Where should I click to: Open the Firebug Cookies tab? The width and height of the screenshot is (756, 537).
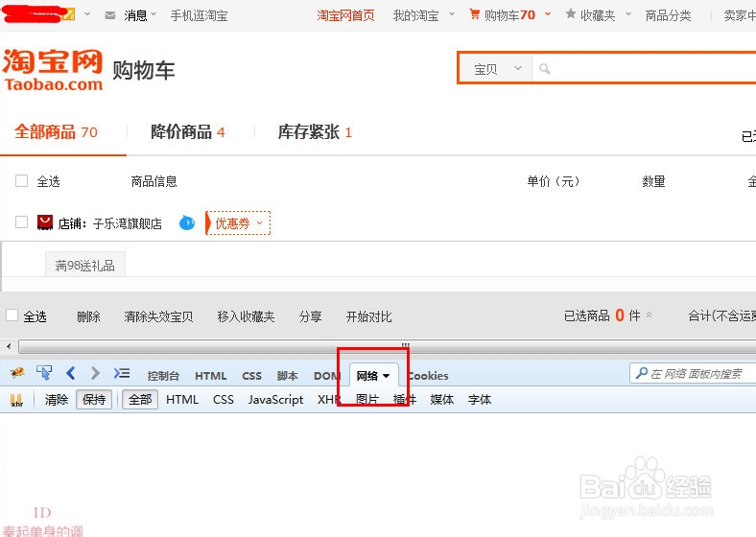pyautogui.click(x=429, y=376)
